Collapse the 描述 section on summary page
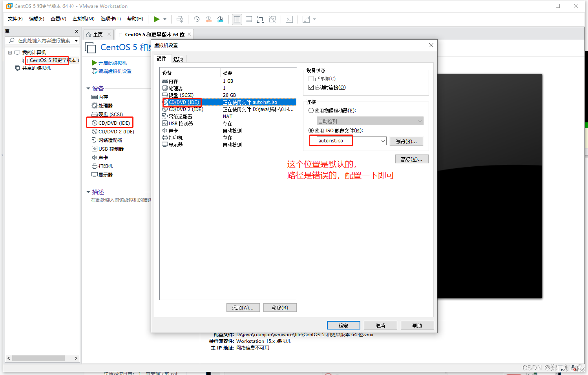 (88, 192)
